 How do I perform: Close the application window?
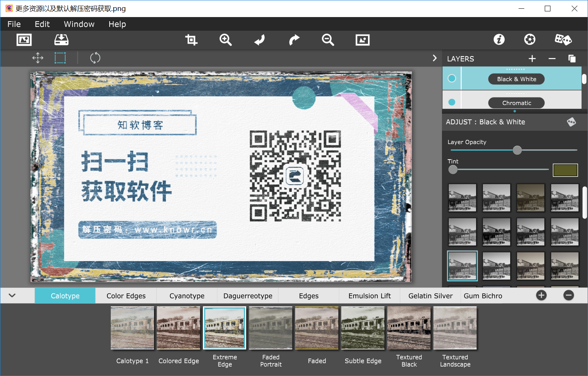point(574,8)
